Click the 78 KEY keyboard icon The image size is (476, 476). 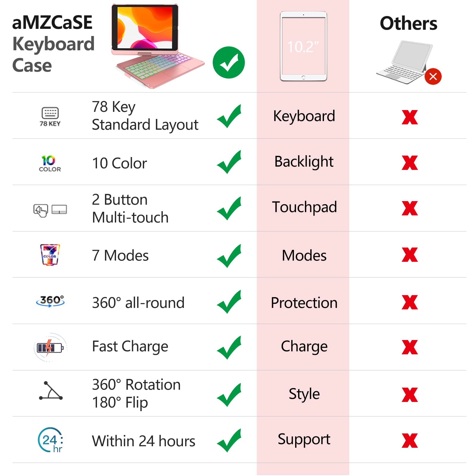pyautogui.click(x=50, y=117)
